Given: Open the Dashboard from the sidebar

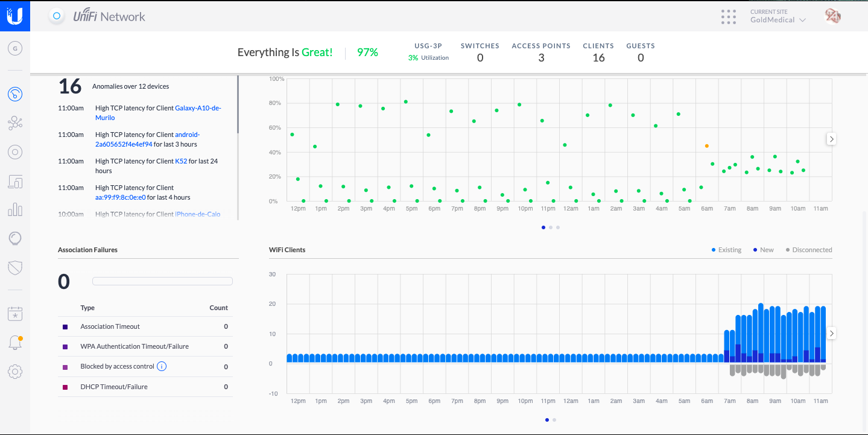Looking at the screenshot, I should (x=15, y=94).
